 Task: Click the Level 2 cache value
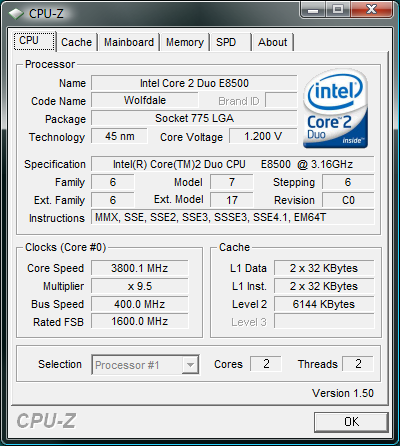[324, 304]
